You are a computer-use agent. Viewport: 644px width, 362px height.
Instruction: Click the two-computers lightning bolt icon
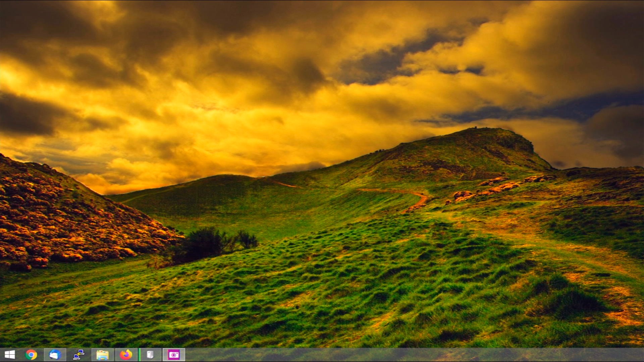point(79,355)
